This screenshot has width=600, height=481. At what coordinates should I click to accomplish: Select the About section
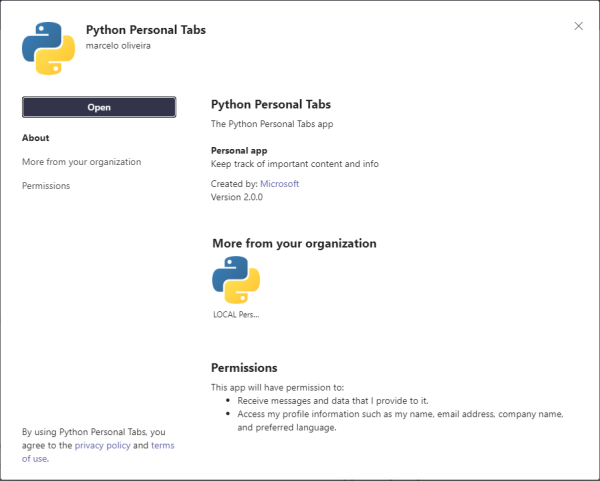click(36, 138)
